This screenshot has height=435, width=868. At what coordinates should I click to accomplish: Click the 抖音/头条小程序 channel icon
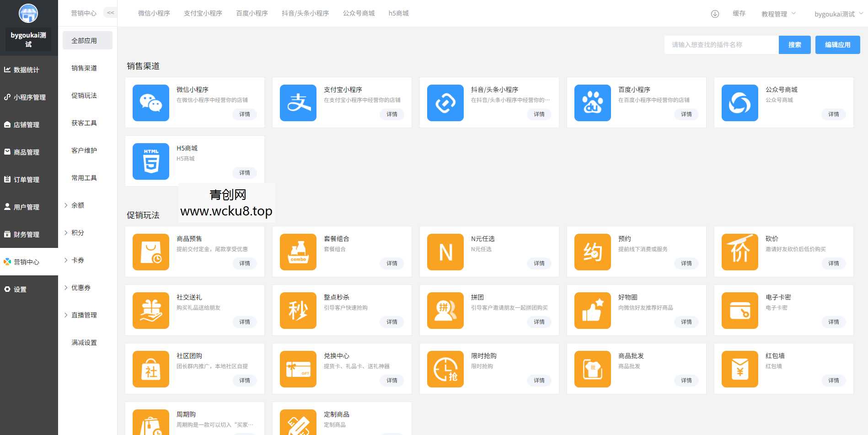pyautogui.click(x=445, y=103)
